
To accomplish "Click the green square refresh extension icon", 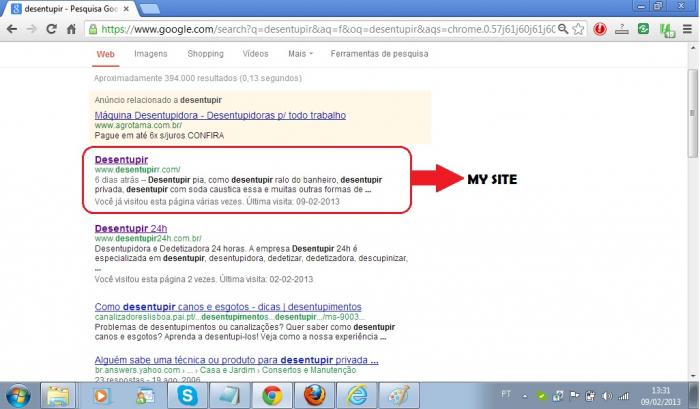I will 643,29.
